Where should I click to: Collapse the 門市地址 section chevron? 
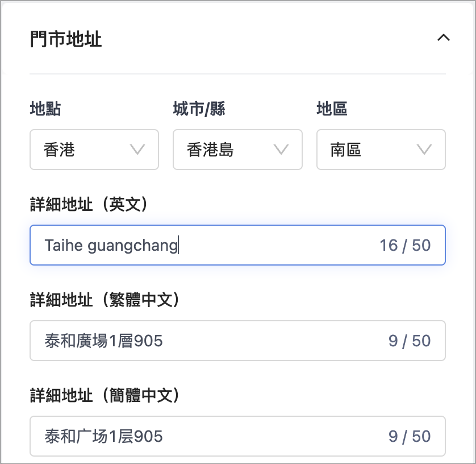point(443,38)
